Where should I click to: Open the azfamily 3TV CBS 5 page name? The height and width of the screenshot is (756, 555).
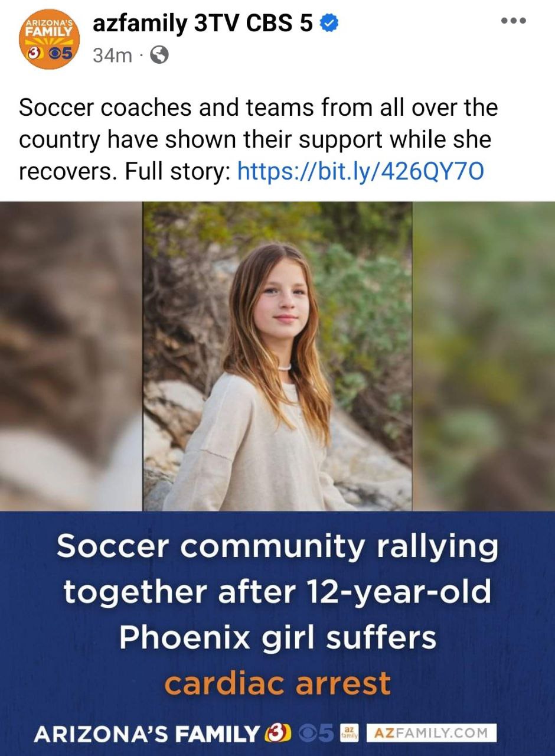coord(203,24)
